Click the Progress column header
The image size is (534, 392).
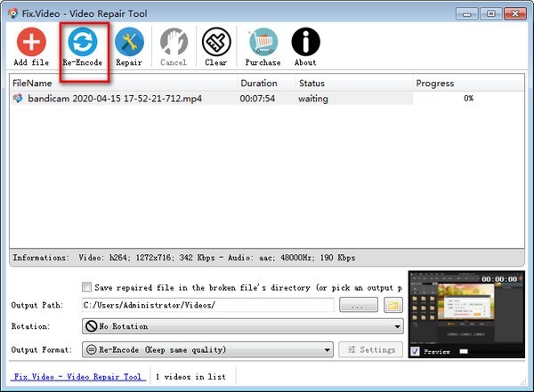pos(469,83)
